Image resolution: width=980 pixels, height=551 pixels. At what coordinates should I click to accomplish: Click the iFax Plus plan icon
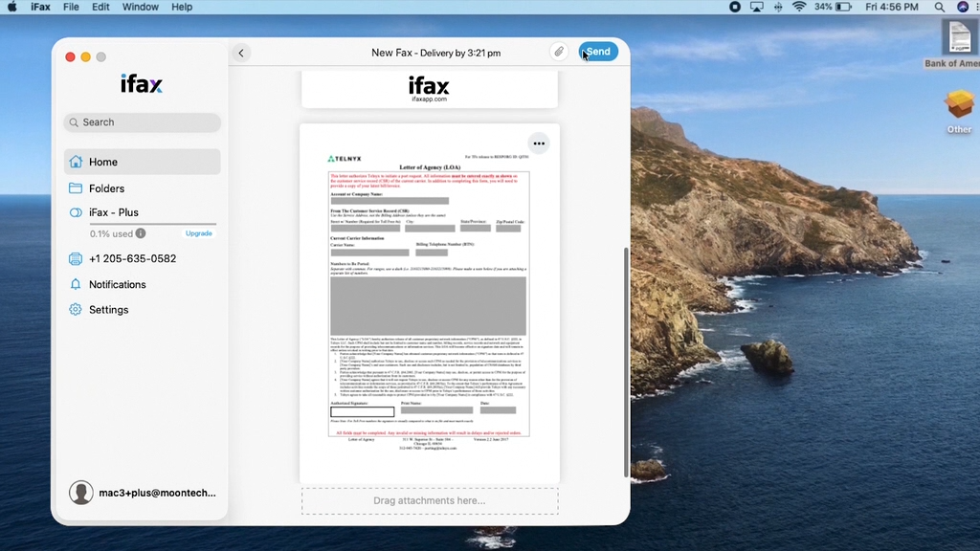click(x=76, y=212)
